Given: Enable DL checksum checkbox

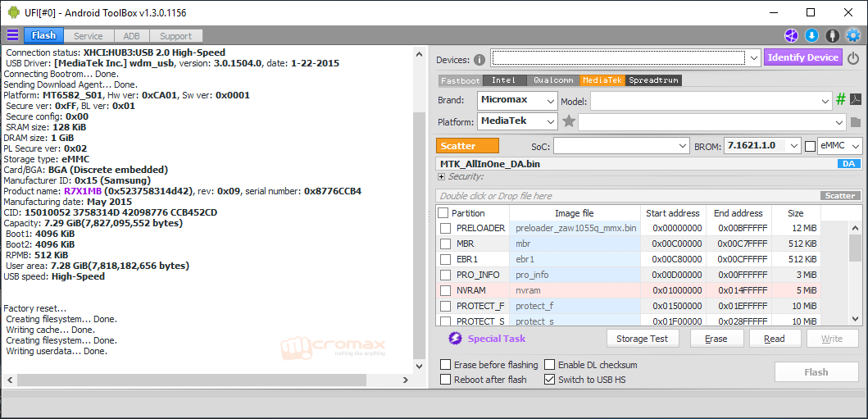Looking at the screenshot, I should [x=549, y=365].
